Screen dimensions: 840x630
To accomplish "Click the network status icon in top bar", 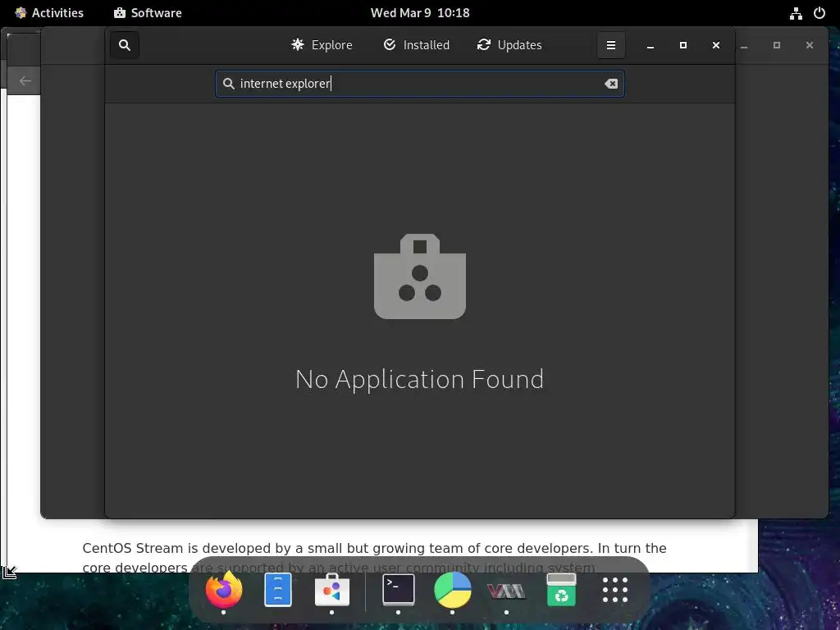I will tap(796, 13).
